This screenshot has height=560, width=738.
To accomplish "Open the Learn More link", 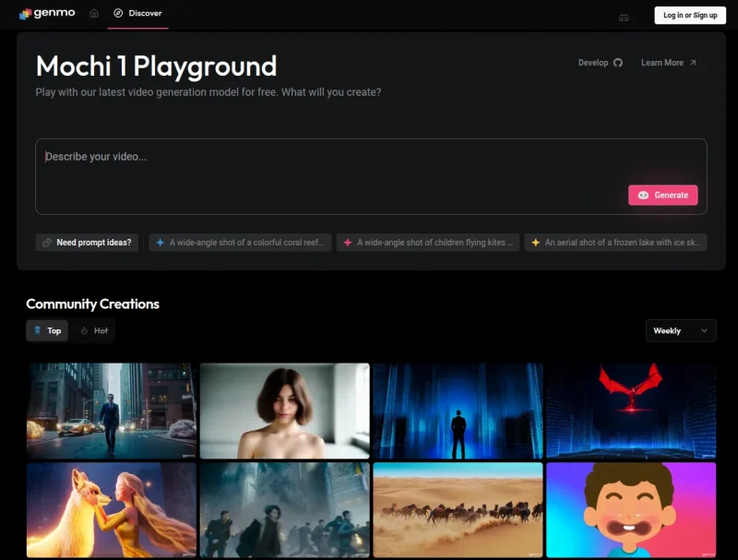I will click(x=668, y=63).
